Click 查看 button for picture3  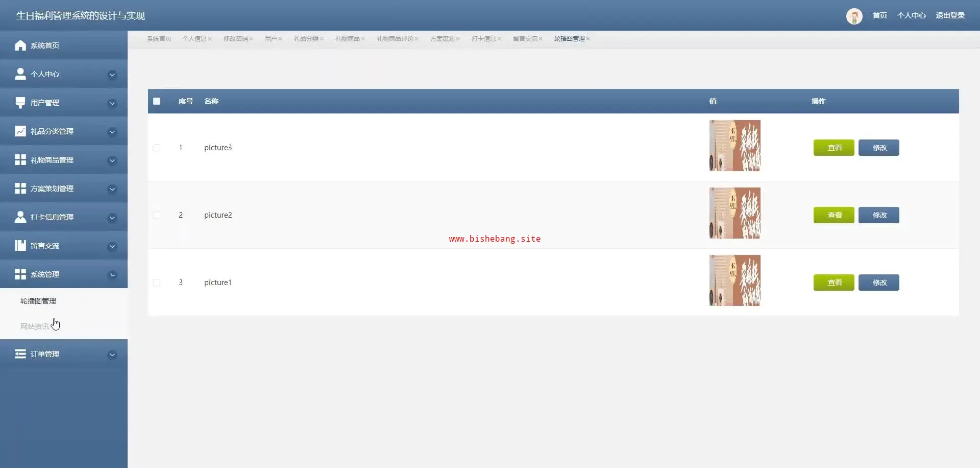click(x=834, y=148)
